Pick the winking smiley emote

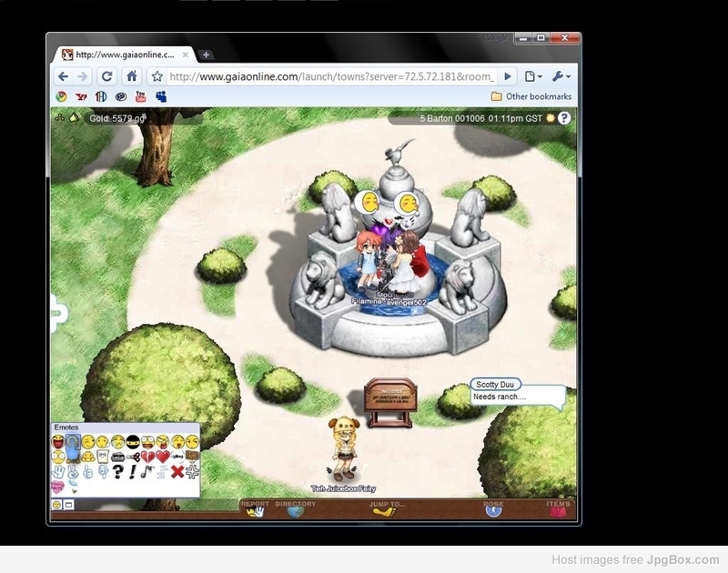[88, 442]
